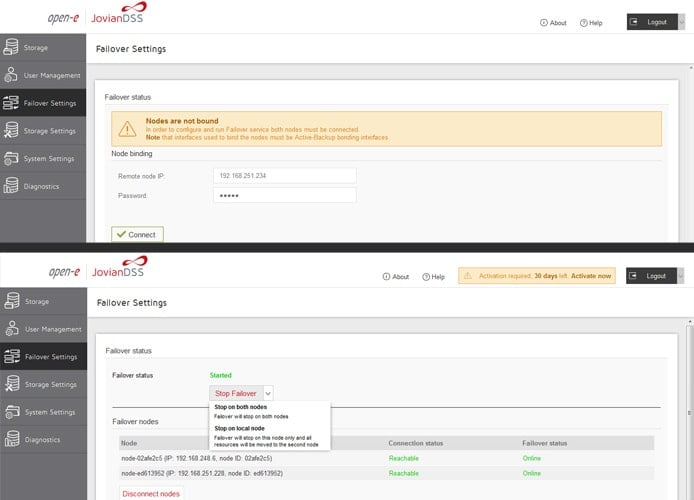
Task: Click the Logout icon beside the activation banner
Action: [635, 276]
